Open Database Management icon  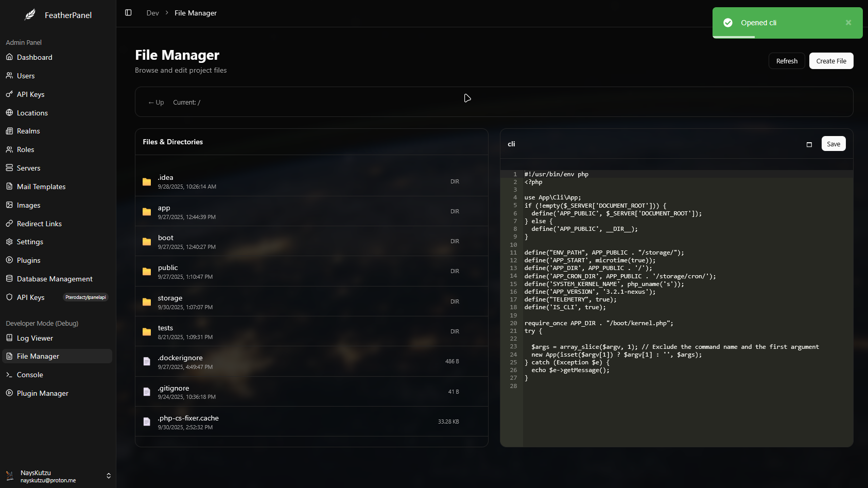[x=9, y=279]
